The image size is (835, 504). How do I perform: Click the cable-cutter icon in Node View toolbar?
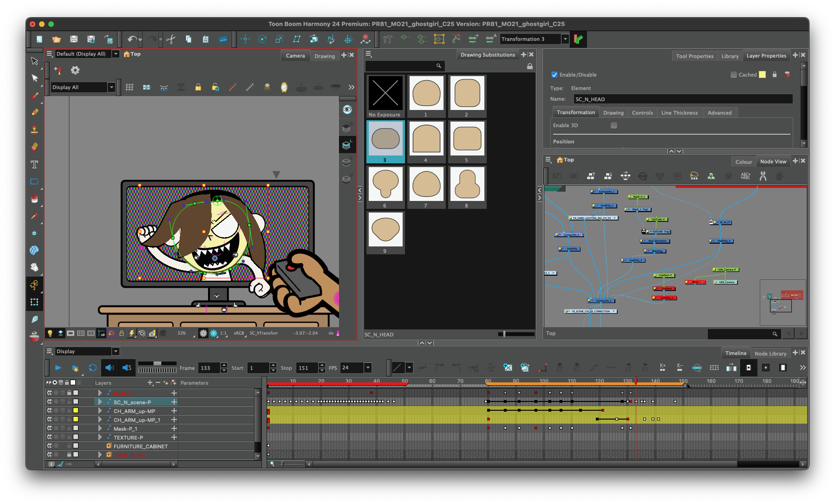763,176
